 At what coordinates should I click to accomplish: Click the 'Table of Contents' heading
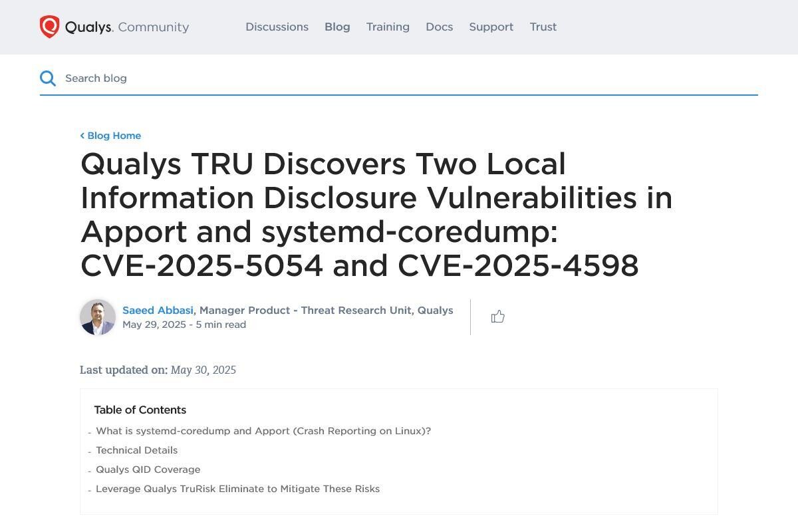[140, 410]
